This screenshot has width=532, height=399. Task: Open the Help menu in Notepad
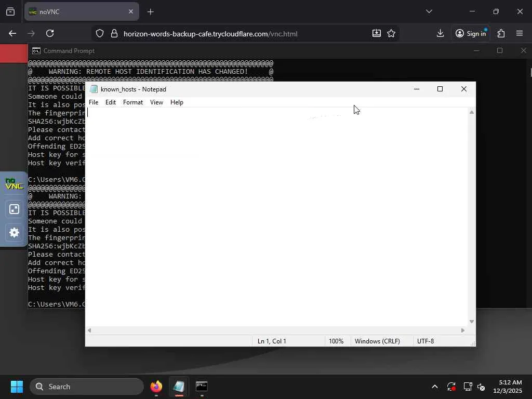pos(177,102)
